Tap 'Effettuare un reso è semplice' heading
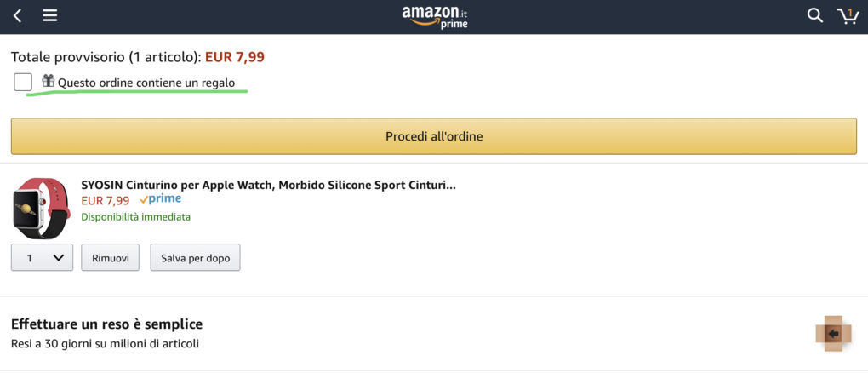The image size is (868, 373). [107, 324]
